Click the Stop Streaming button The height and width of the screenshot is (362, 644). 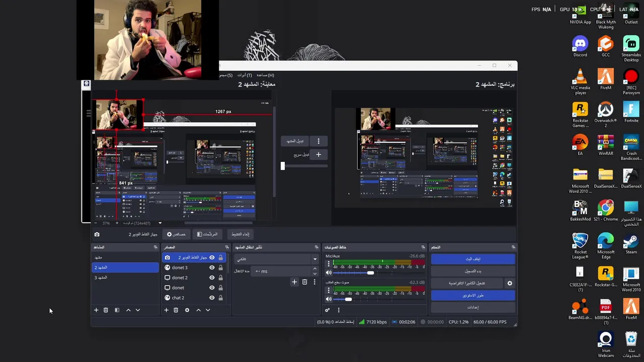point(473,259)
